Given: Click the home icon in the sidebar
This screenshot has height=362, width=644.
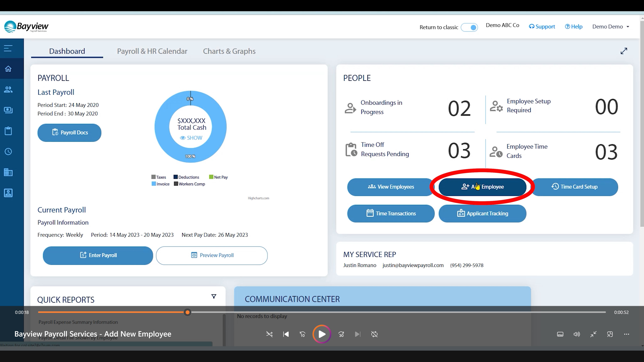Looking at the screenshot, I should pos(8,69).
